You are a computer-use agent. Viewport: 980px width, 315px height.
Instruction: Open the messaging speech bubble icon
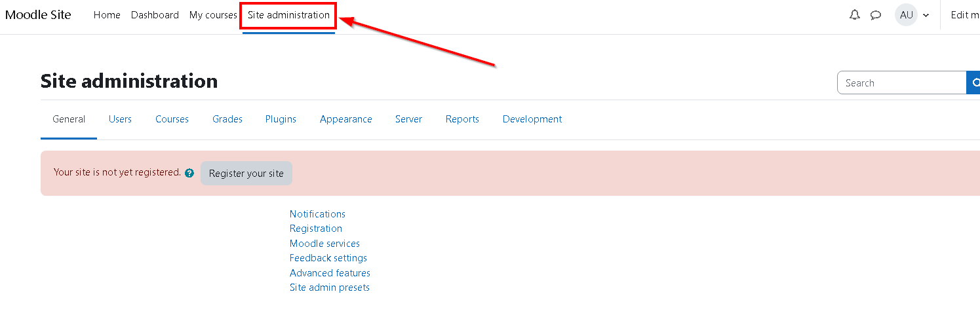876,15
